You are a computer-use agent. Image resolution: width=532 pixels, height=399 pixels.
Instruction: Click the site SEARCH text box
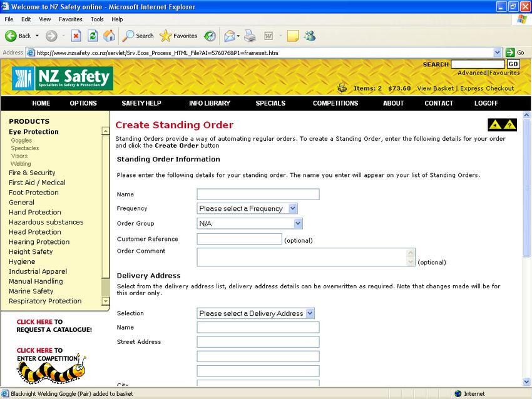click(x=478, y=64)
